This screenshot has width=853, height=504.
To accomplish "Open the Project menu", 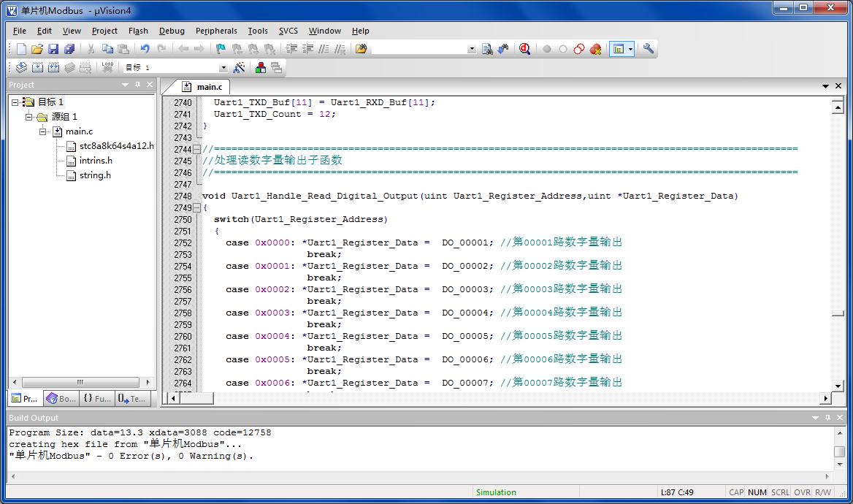I will click(104, 31).
